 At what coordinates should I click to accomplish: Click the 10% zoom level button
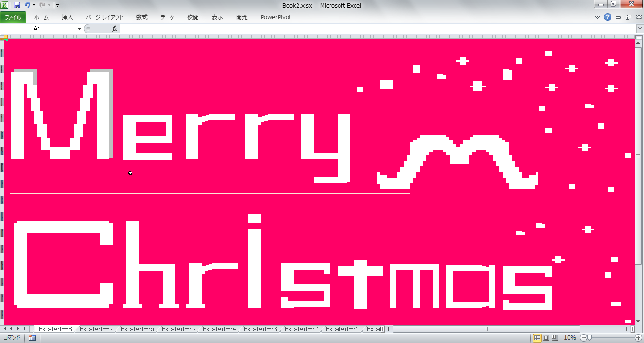570,338
